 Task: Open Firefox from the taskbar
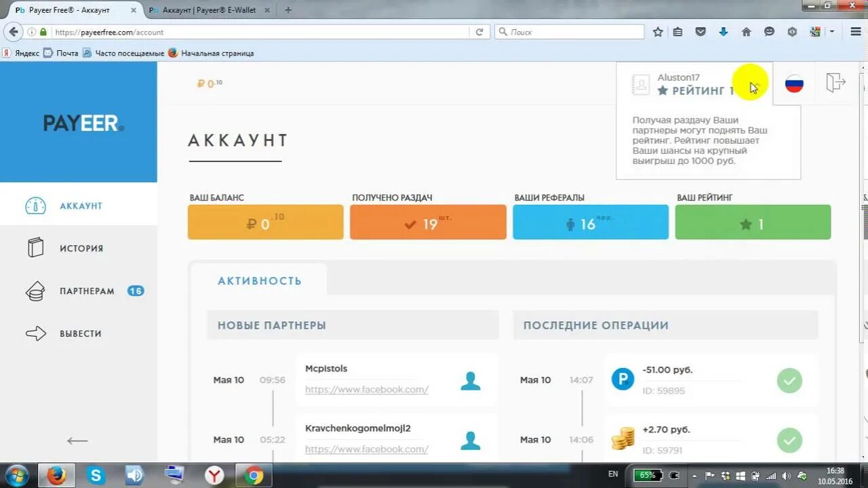click(56, 476)
